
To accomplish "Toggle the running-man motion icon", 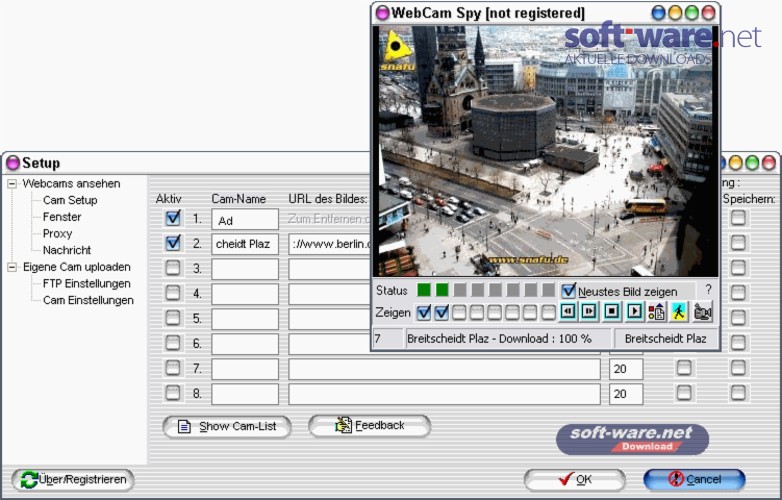I will 679,312.
